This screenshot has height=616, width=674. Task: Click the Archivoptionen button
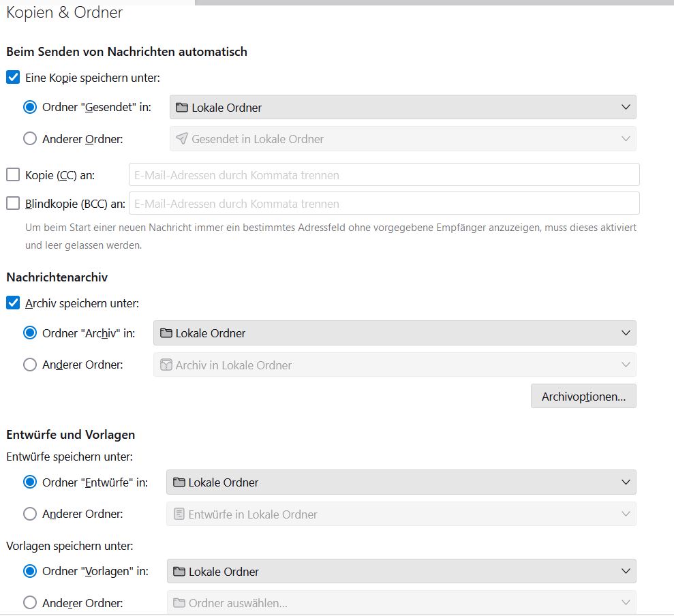[583, 397]
